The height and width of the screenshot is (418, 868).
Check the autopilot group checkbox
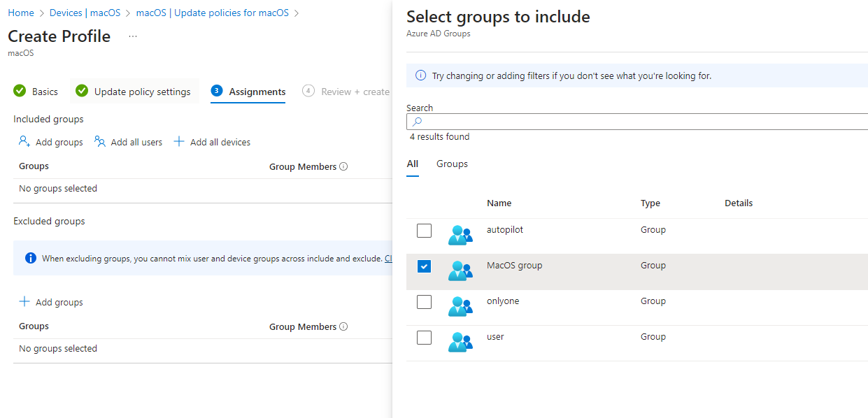(424, 230)
